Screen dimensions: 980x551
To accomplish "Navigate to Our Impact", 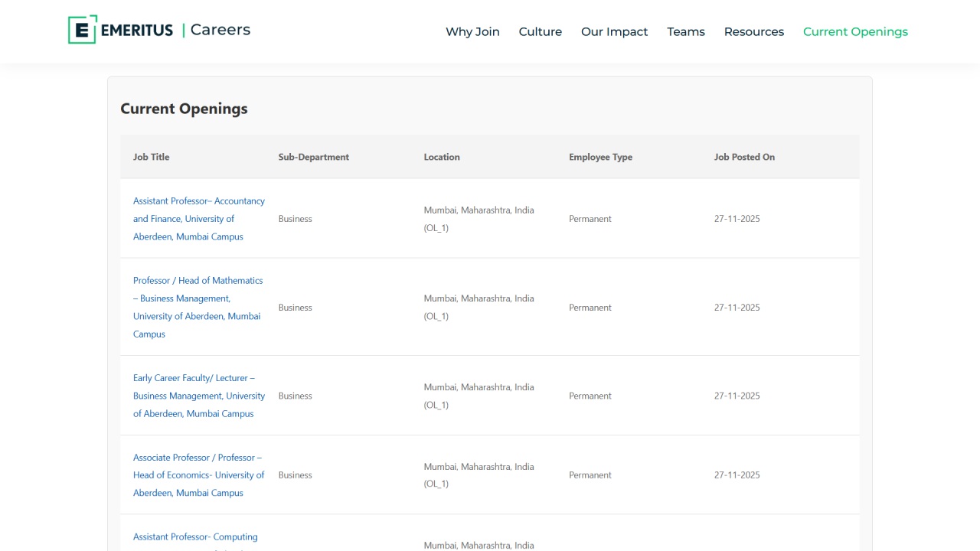I will pyautogui.click(x=614, y=31).
